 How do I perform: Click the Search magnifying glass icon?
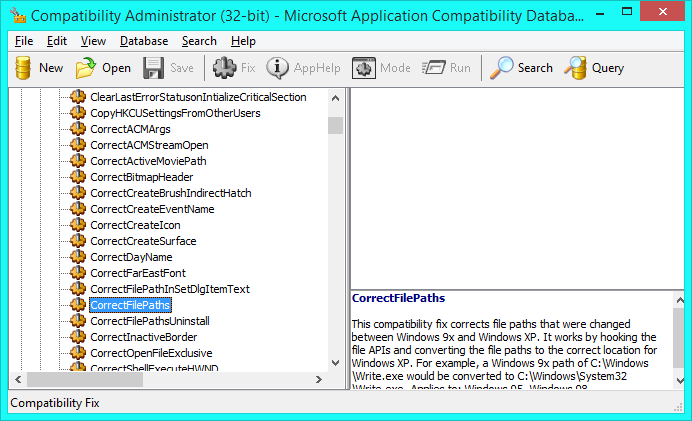[502, 68]
